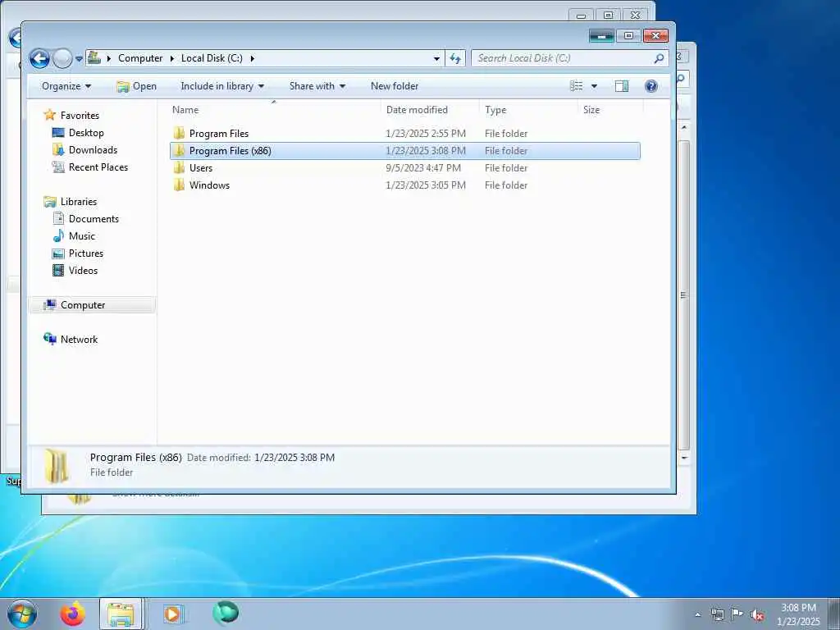Click the Program Files (x86) folder icon
The image size is (840, 630).
(x=179, y=151)
